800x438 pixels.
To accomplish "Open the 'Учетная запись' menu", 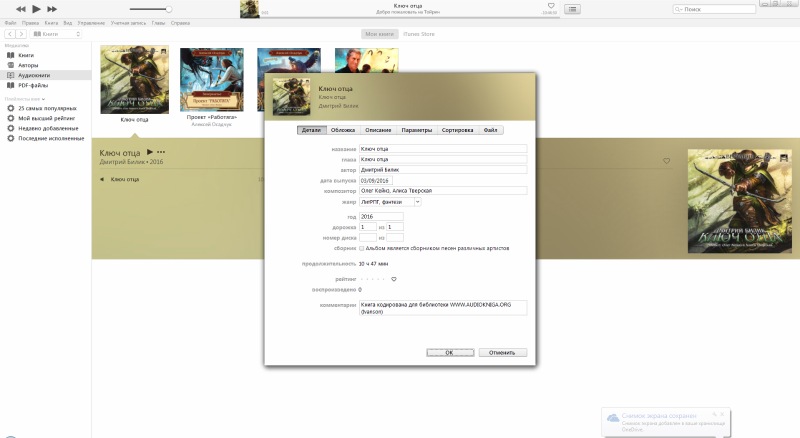I will 126,22.
